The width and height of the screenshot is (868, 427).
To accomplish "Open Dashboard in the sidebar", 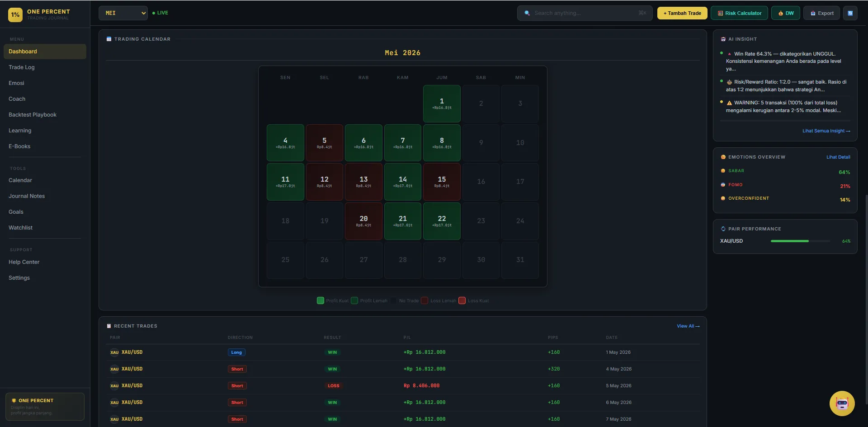I will (45, 52).
